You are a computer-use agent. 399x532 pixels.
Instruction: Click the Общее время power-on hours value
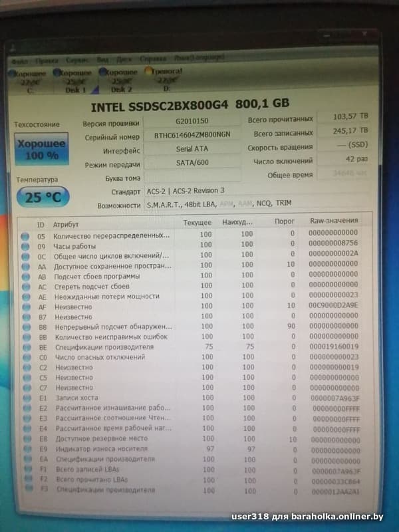pyautogui.click(x=344, y=173)
